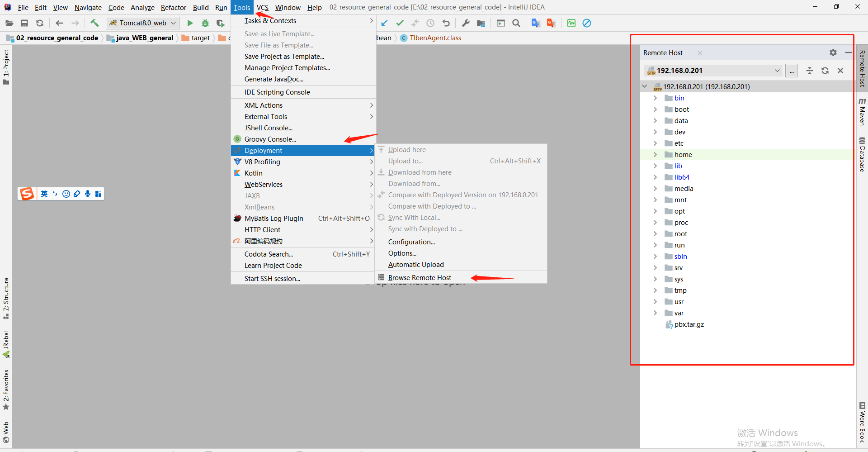Refresh the Remote Host file listing
The image size is (868, 452).
[x=825, y=71]
